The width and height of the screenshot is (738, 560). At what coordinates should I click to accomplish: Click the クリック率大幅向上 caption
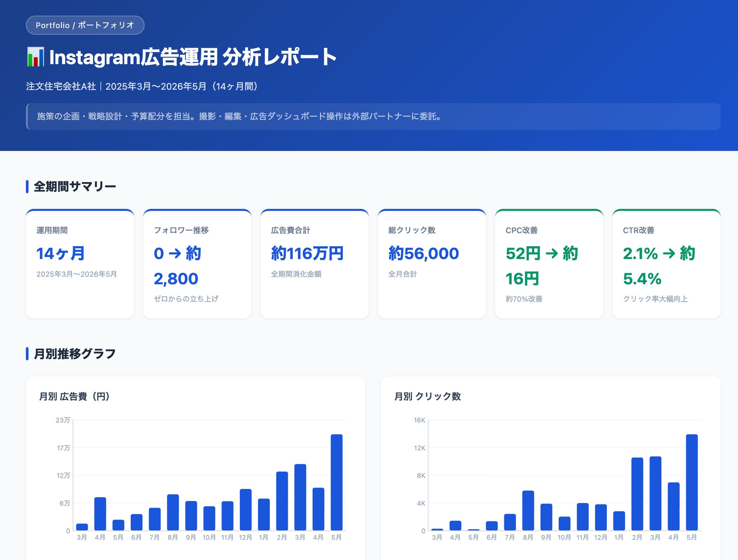pos(655,299)
